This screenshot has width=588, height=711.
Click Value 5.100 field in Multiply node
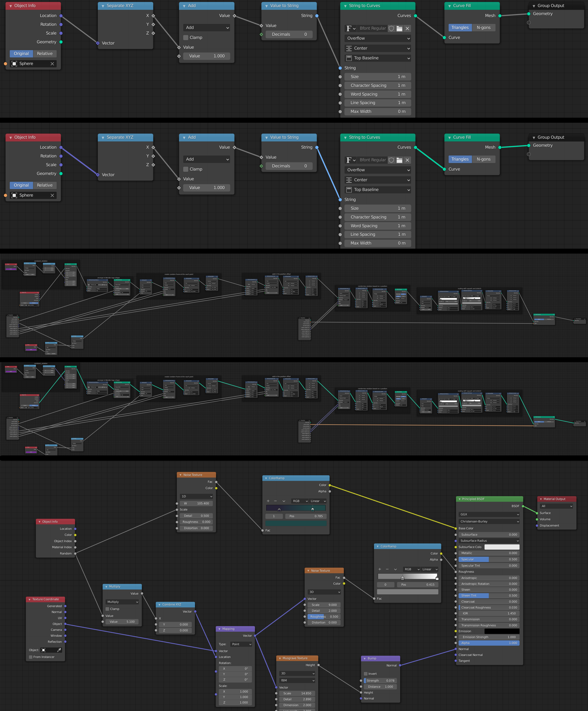coord(122,622)
